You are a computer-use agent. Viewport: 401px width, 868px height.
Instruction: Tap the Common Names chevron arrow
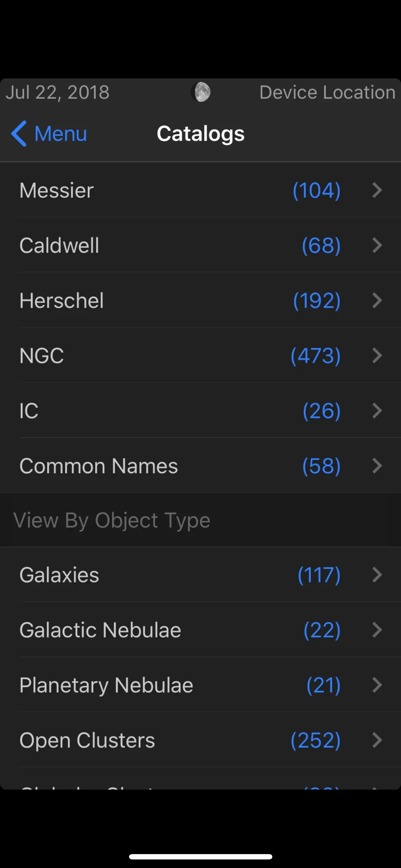pos(377,466)
